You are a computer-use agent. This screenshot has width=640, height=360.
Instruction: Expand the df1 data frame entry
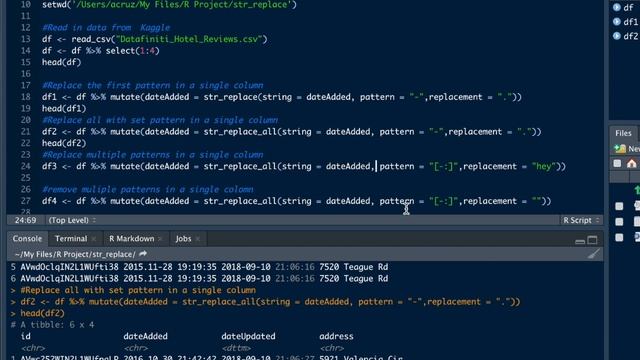tap(617, 22)
